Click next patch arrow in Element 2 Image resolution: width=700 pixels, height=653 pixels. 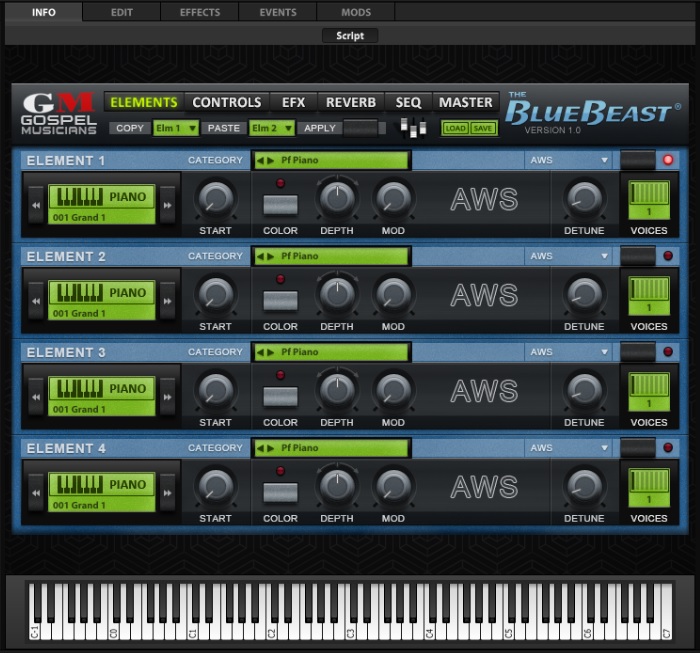(x=167, y=301)
